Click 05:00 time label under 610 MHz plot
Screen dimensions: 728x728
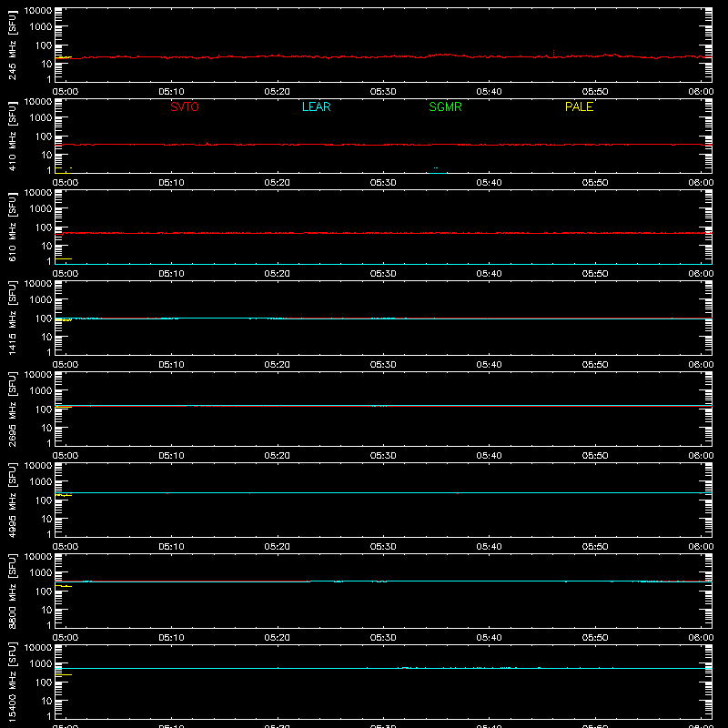[x=66, y=274]
